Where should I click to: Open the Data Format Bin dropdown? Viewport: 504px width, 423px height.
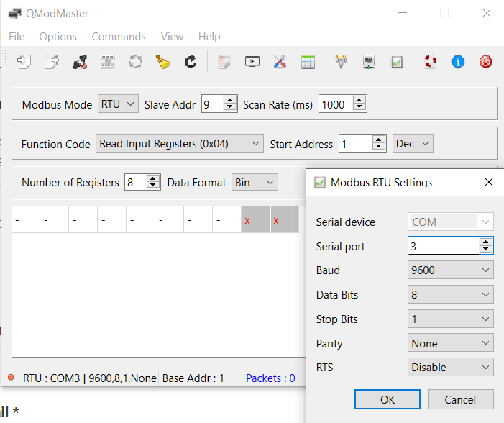pyautogui.click(x=255, y=183)
